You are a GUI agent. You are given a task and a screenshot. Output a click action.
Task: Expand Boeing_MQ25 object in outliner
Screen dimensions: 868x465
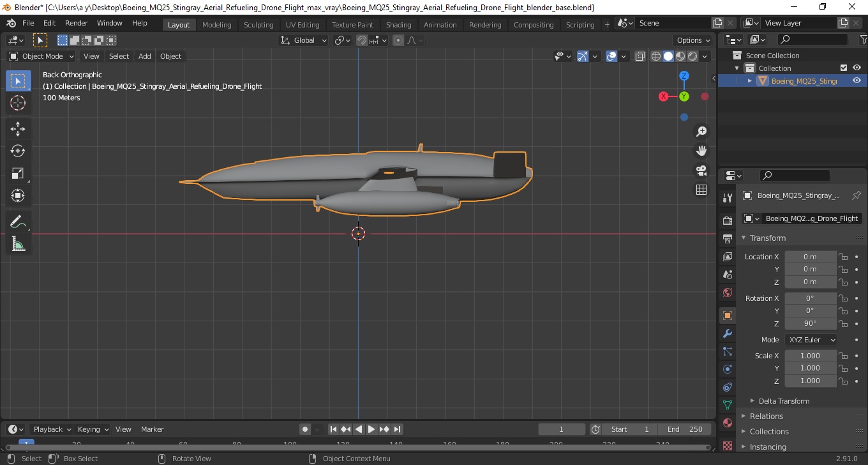[750, 80]
